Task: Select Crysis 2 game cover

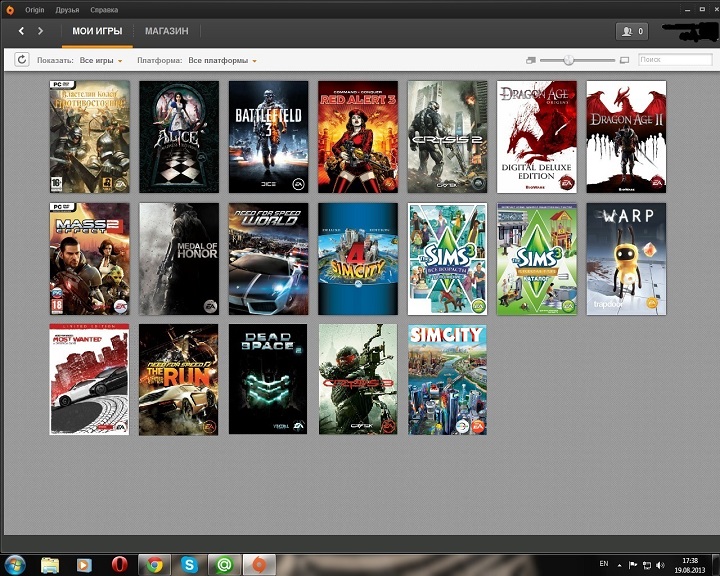Action: pyautogui.click(x=448, y=137)
